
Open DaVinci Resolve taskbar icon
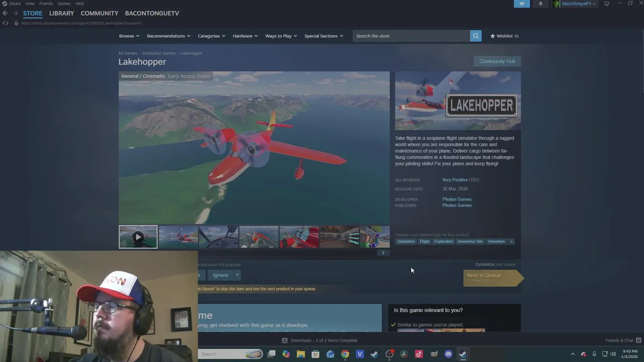[x=404, y=354]
